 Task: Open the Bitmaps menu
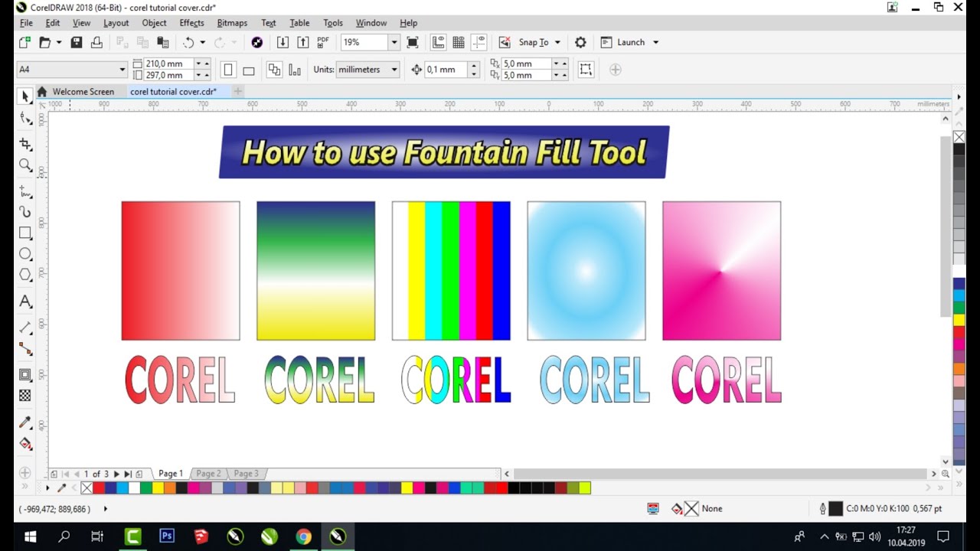tap(232, 23)
